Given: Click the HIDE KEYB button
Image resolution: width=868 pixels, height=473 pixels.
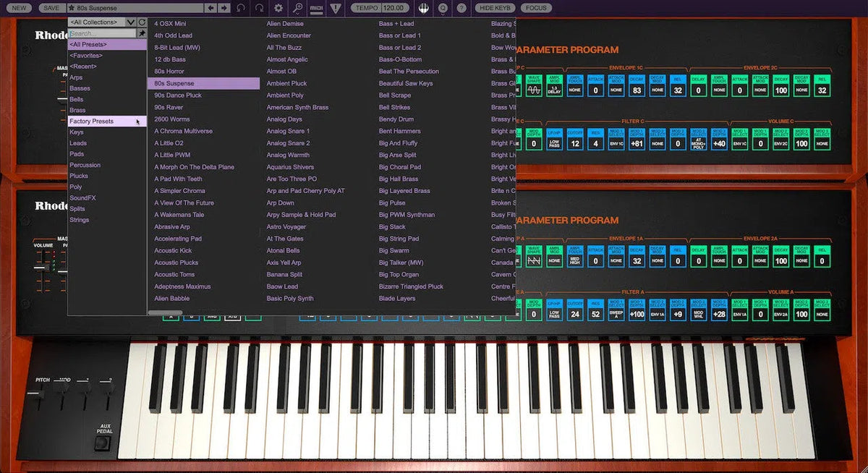Looking at the screenshot, I should [494, 8].
